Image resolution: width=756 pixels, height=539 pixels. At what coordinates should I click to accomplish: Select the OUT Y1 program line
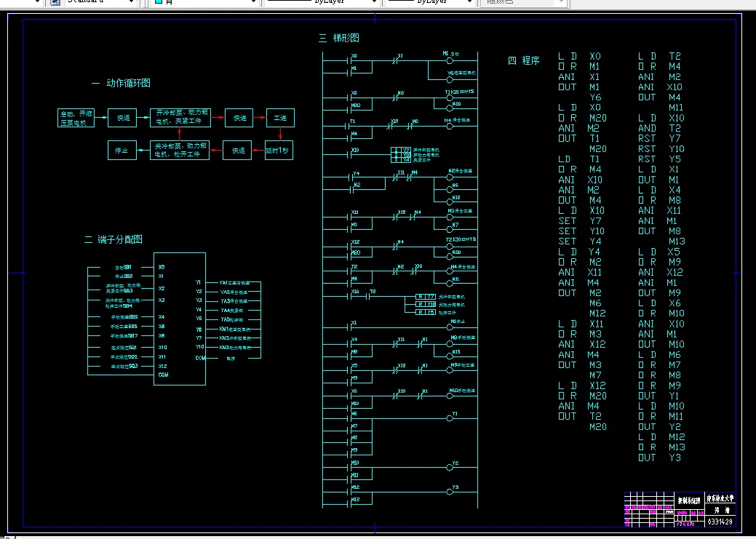[x=658, y=396]
